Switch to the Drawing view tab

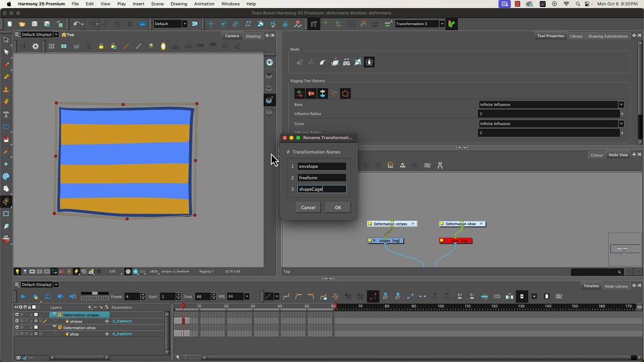pyautogui.click(x=253, y=36)
